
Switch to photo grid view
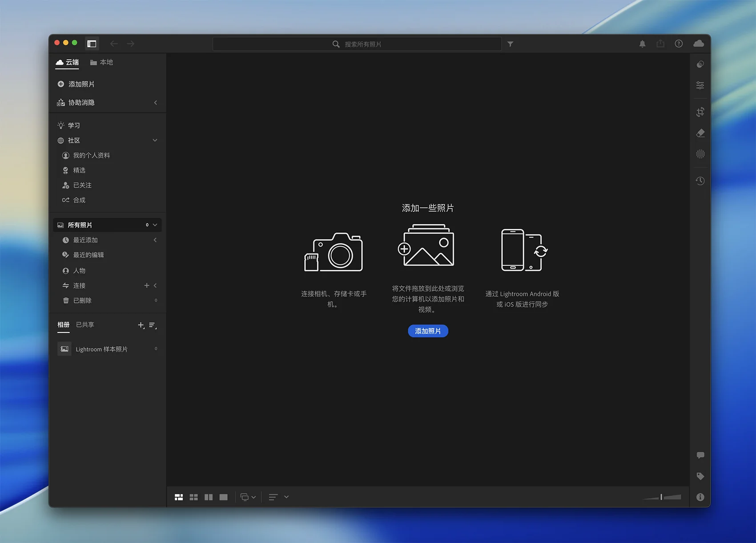coord(179,497)
